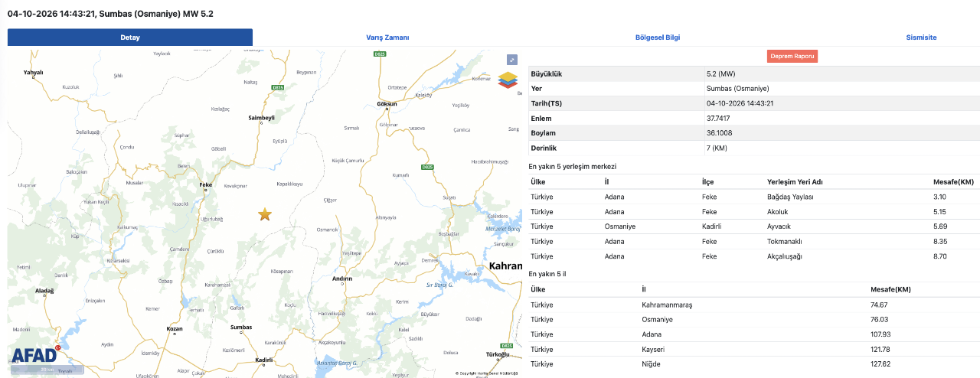Click the Kayseri province row
Viewport: 980px width, 378px height.
click(753, 349)
